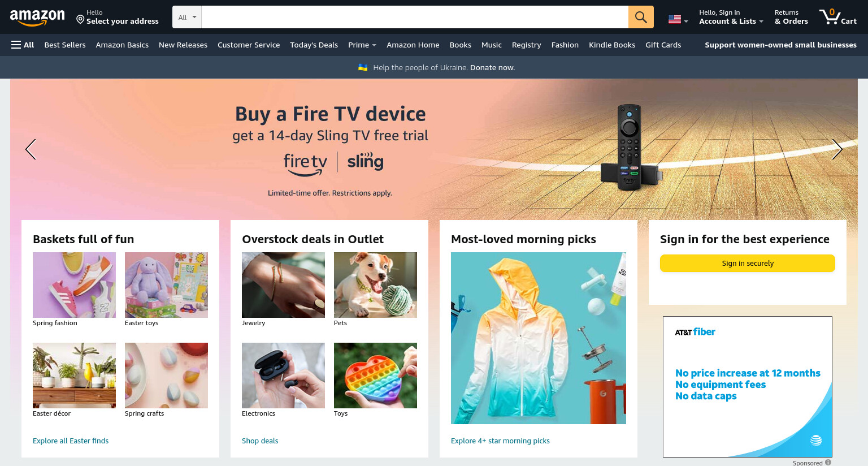Focus the Amazon search text field

(415, 17)
